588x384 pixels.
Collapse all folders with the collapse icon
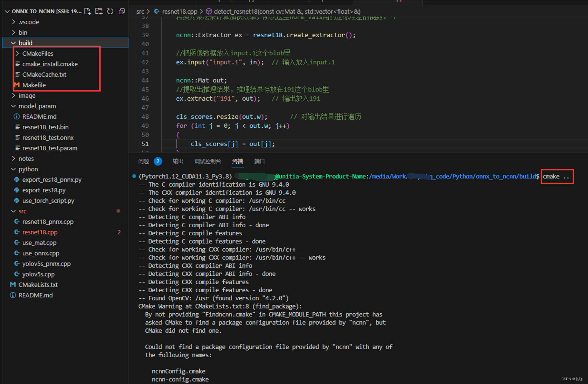(122, 11)
